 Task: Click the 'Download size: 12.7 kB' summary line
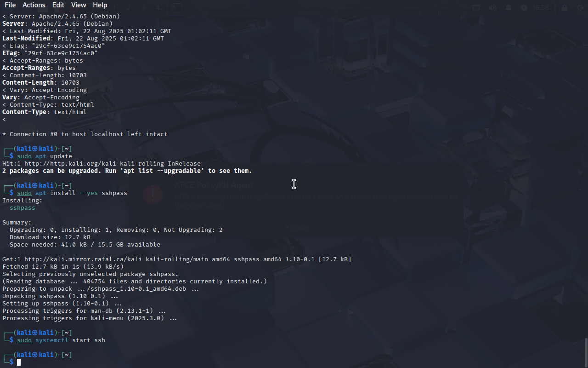point(50,237)
